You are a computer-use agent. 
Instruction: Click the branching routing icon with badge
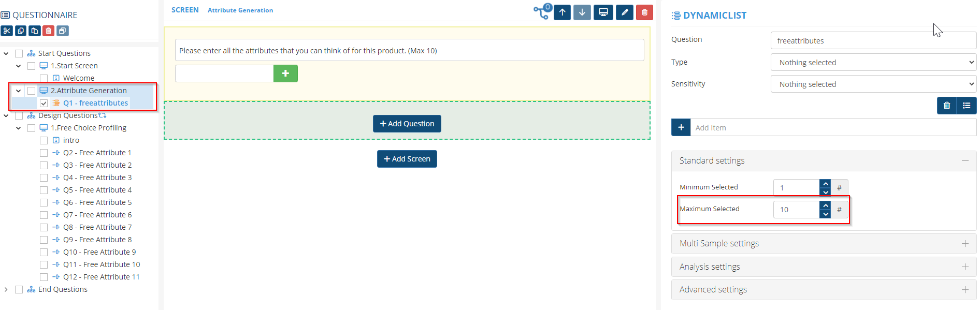542,11
